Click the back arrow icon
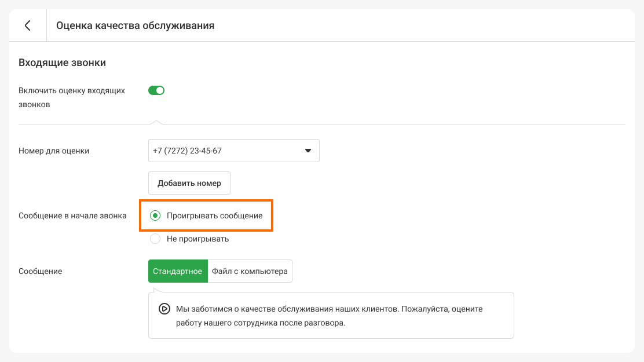 27,25
